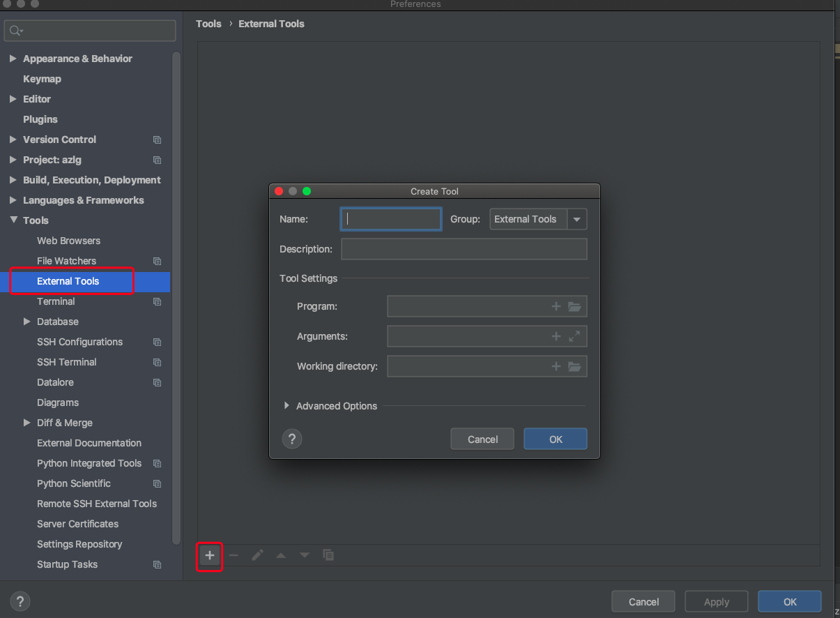Browse folder icon in Program field
840x618 pixels.
coord(574,306)
